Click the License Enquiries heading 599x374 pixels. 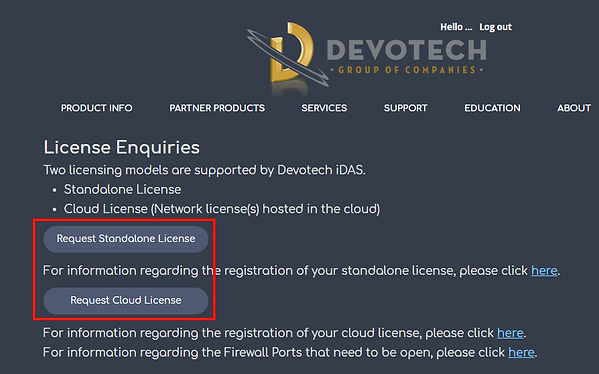[121, 147]
